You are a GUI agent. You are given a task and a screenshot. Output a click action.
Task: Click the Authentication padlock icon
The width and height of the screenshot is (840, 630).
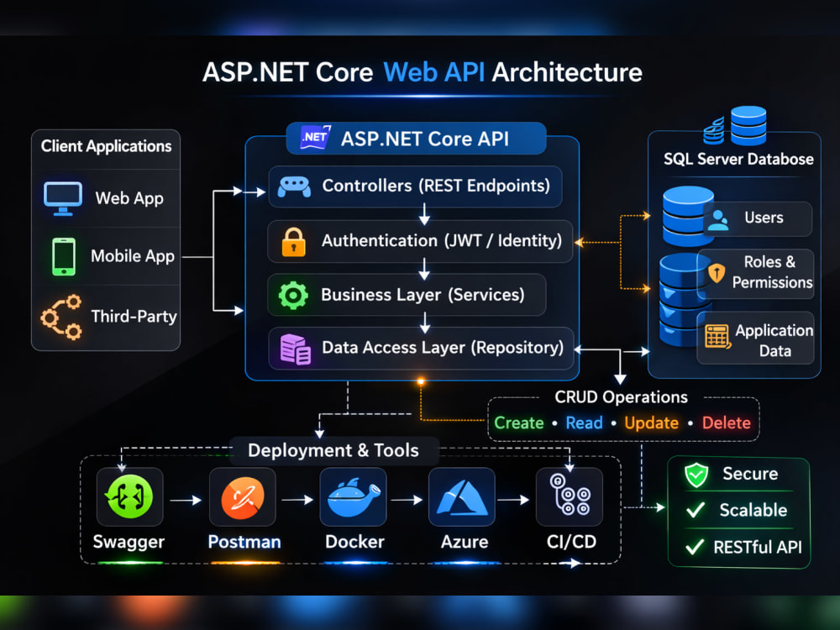tap(293, 242)
